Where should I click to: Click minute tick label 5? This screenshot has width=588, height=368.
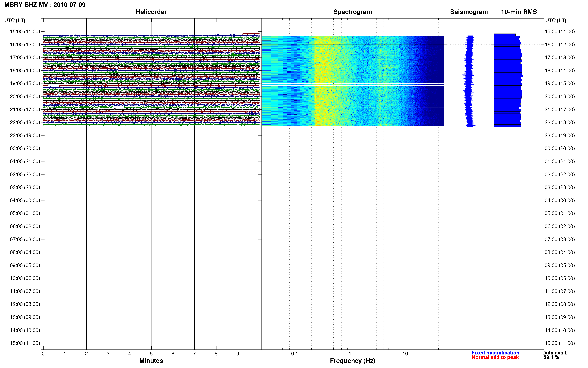151,354
